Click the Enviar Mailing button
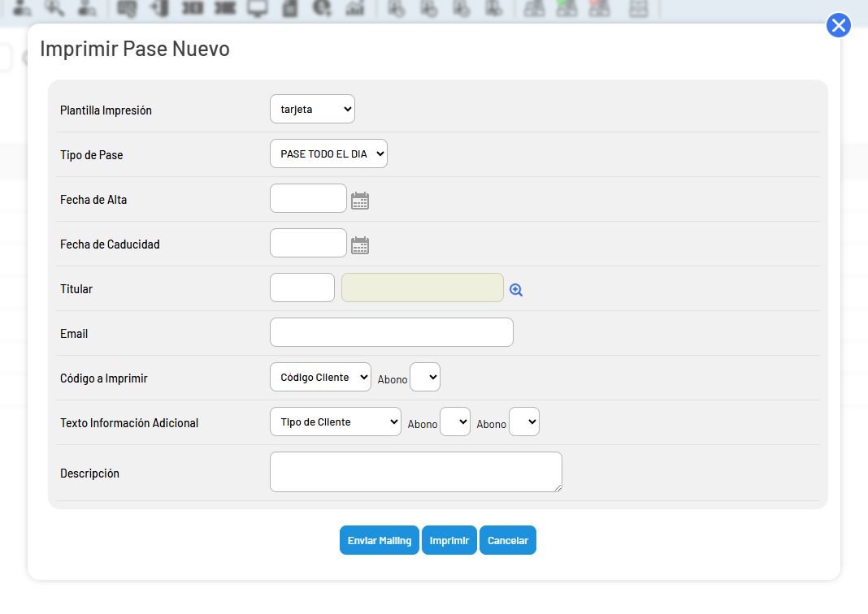The width and height of the screenshot is (868, 614). coord(380,540)
